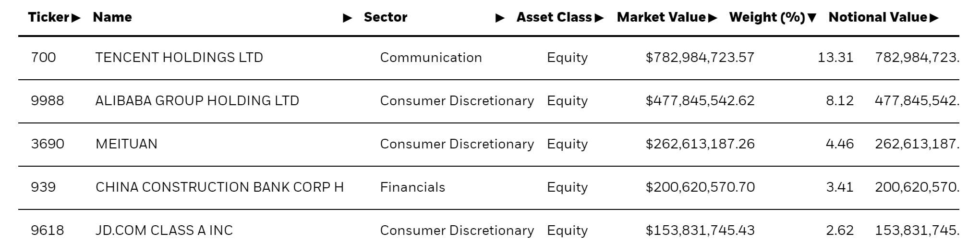
Task: Sort by Asset Class header text
Action: [554, 17]
